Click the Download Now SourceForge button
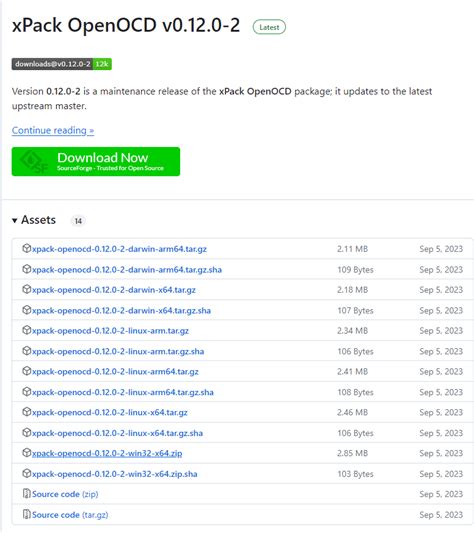The image size is (474, 533). 96,161
